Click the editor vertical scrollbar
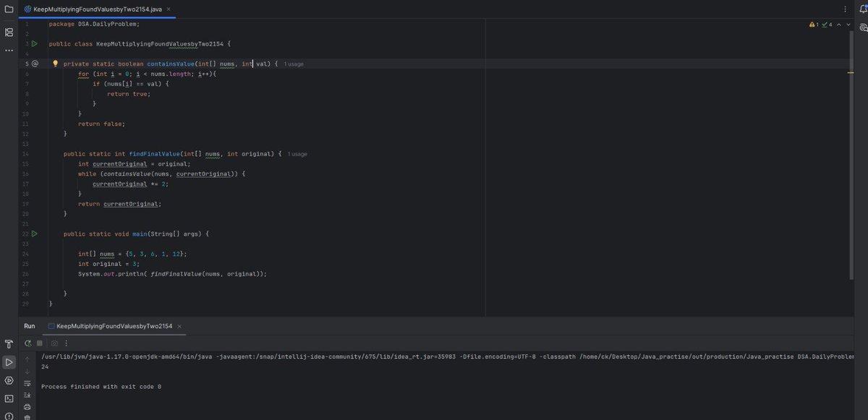868x420 pixels. point(851,155)
